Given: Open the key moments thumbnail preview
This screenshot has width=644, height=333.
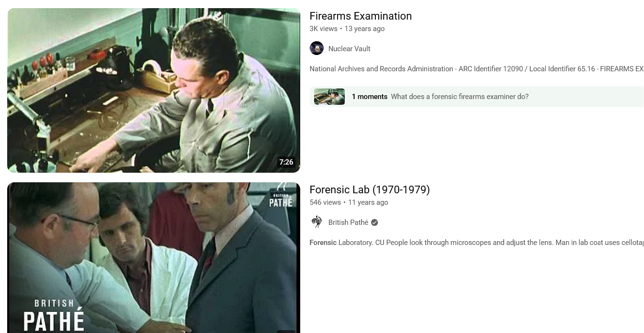Looking at the screenshot, I should click(329, 97).
